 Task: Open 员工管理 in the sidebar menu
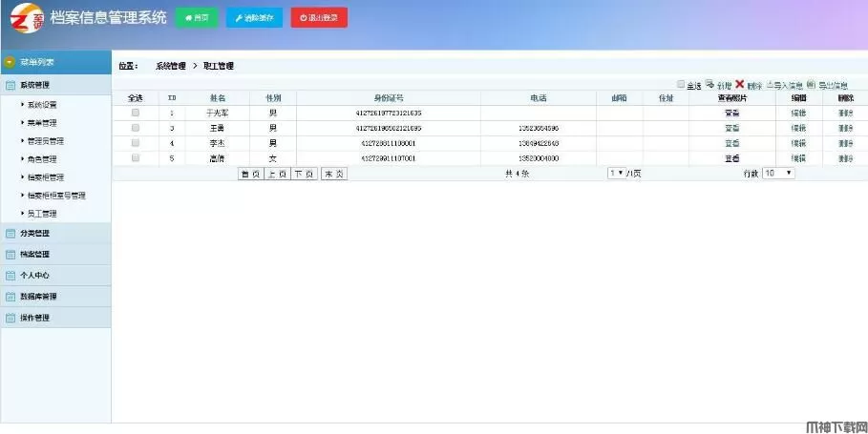pos(42,214)
